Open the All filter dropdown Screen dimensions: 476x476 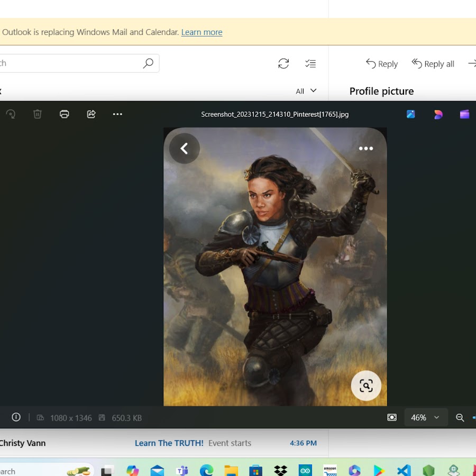(x=306, y=91)
